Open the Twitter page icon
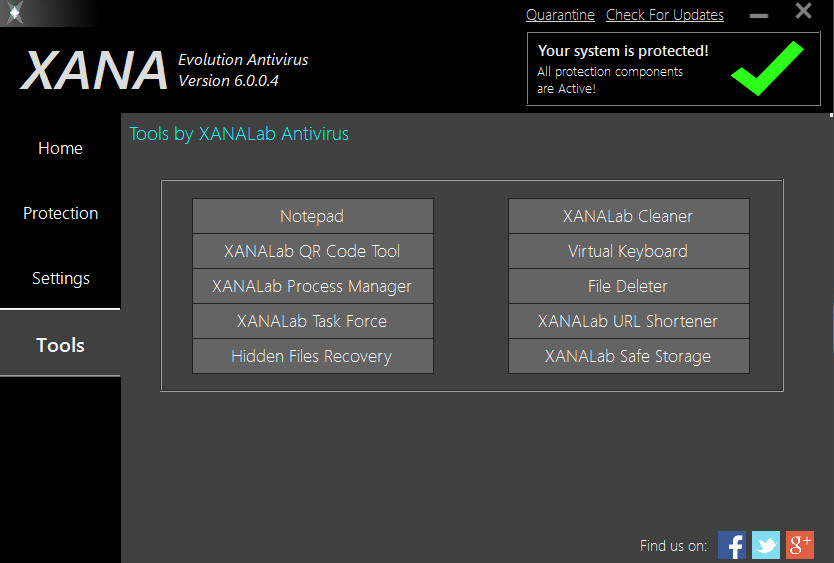This screenshot has height=563, width=834. tap(766, 545)
